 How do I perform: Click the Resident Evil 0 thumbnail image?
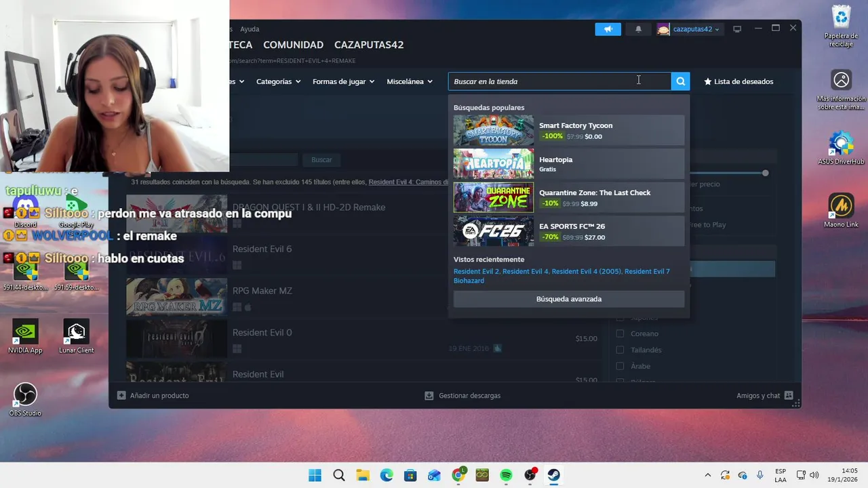(x=176, y=339)
